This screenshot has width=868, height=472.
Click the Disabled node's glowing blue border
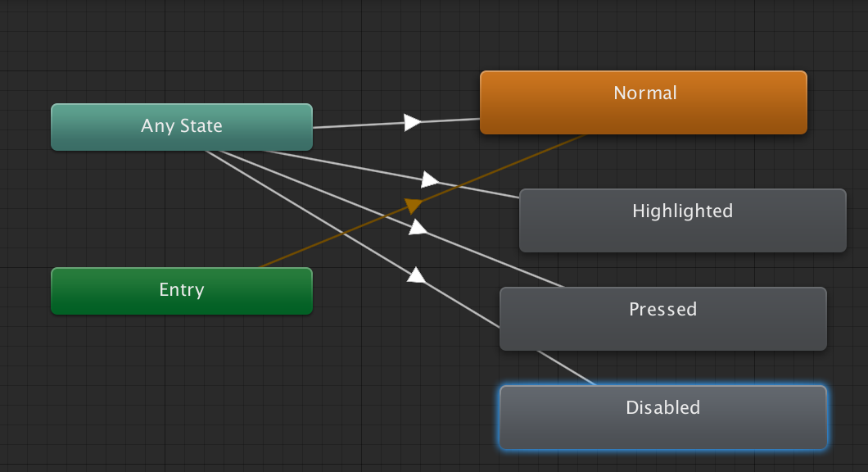point(662,383)
